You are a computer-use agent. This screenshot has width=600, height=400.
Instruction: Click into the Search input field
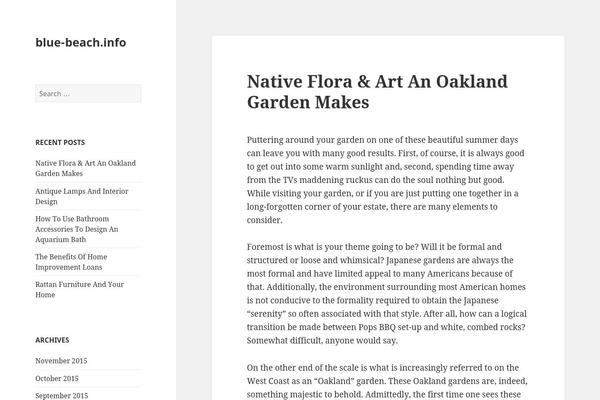[88, 93]
